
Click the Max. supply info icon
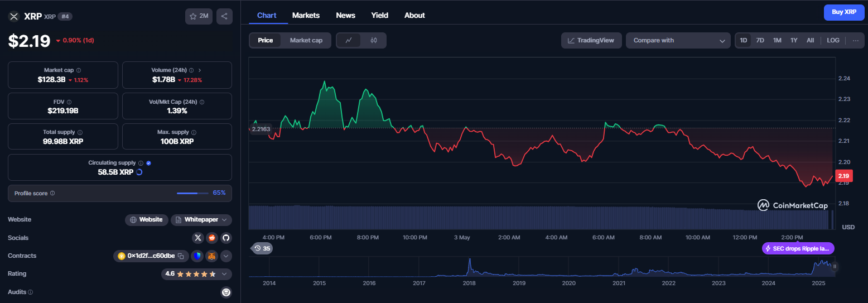coord(194,132)
